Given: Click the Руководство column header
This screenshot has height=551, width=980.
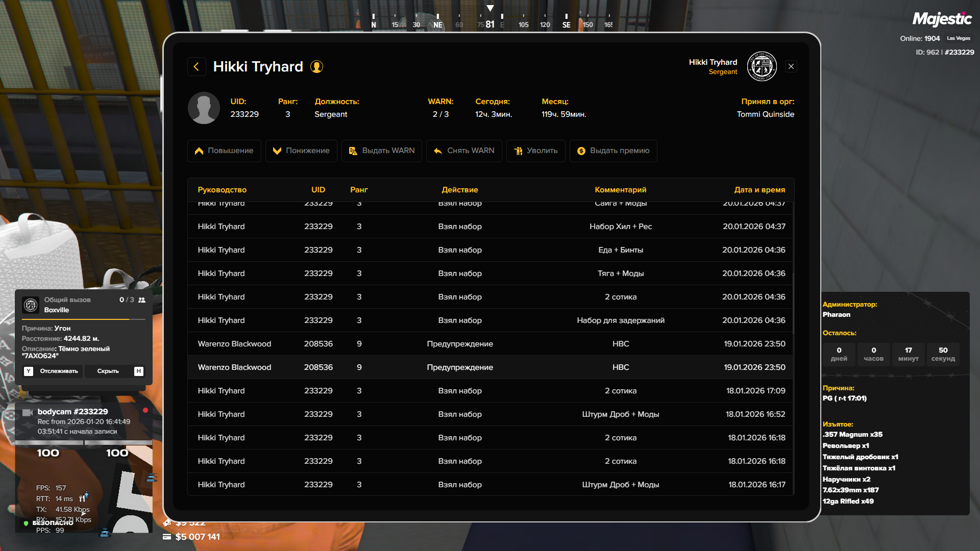Looking at the screenshot, I should point(222,190).
